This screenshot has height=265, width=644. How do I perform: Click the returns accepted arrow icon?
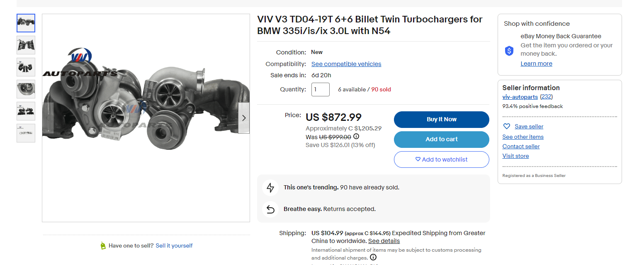coord(270,209)
